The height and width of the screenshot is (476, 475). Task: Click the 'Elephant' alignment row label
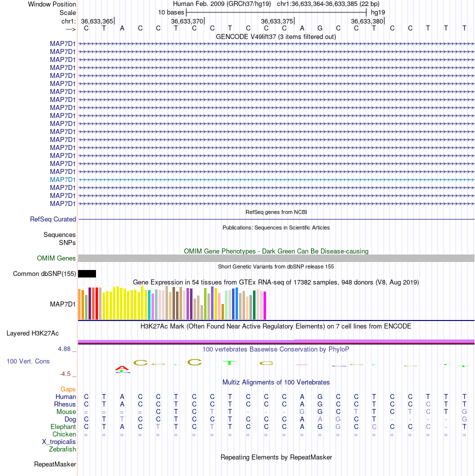pyautogui.click(x=63, y=427)
